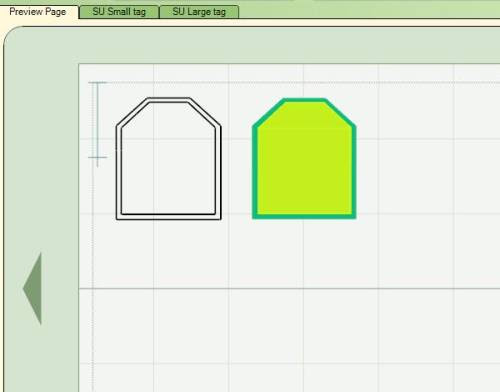Click the upper crosshair tick of measurement line
Viewport: 500px width, 392px height.
98,82
